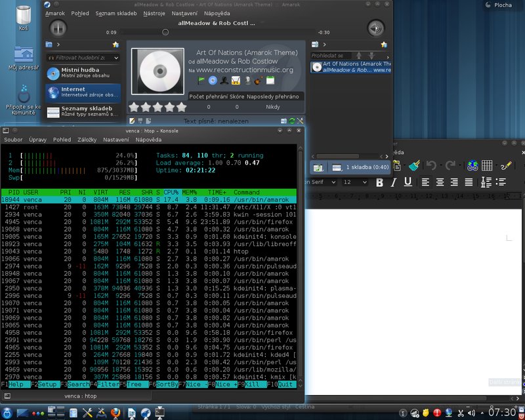Open Amarok's Pohled menu
Screen dimensions: 525x420
(80, 13)
